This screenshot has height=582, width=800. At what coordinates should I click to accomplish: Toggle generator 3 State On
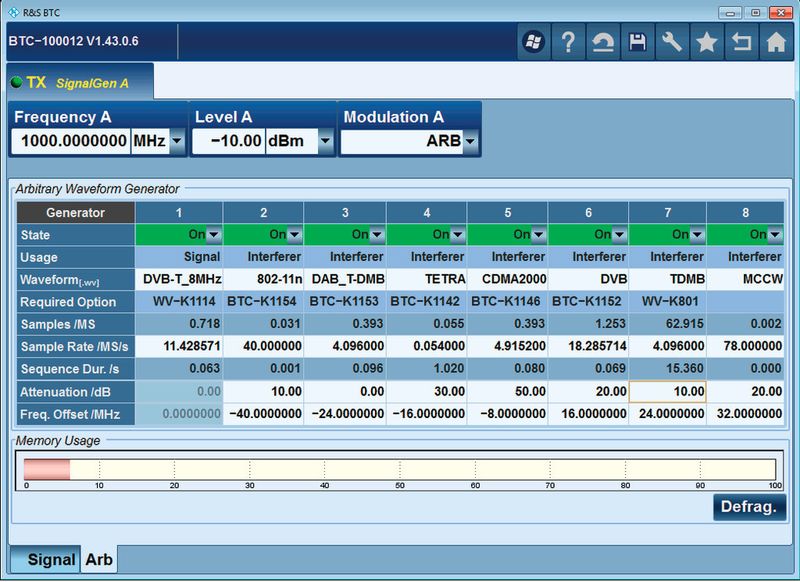click(x=345, y=235)
